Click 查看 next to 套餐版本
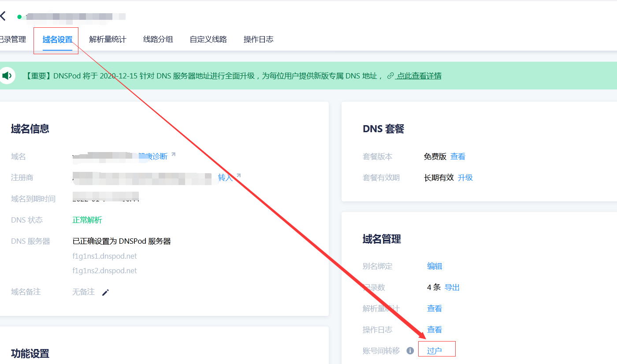The image size is (617, 364). click(457, 156)
